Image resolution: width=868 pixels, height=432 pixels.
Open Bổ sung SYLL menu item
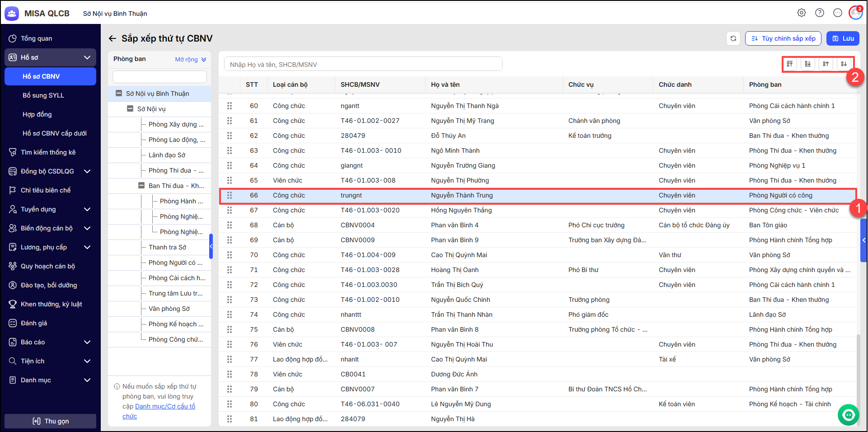tap(43, 95)
